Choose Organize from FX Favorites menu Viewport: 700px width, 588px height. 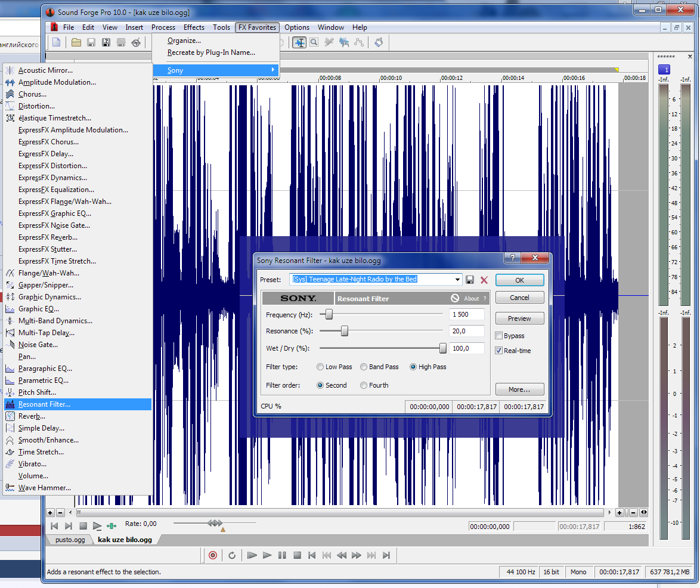184,41
